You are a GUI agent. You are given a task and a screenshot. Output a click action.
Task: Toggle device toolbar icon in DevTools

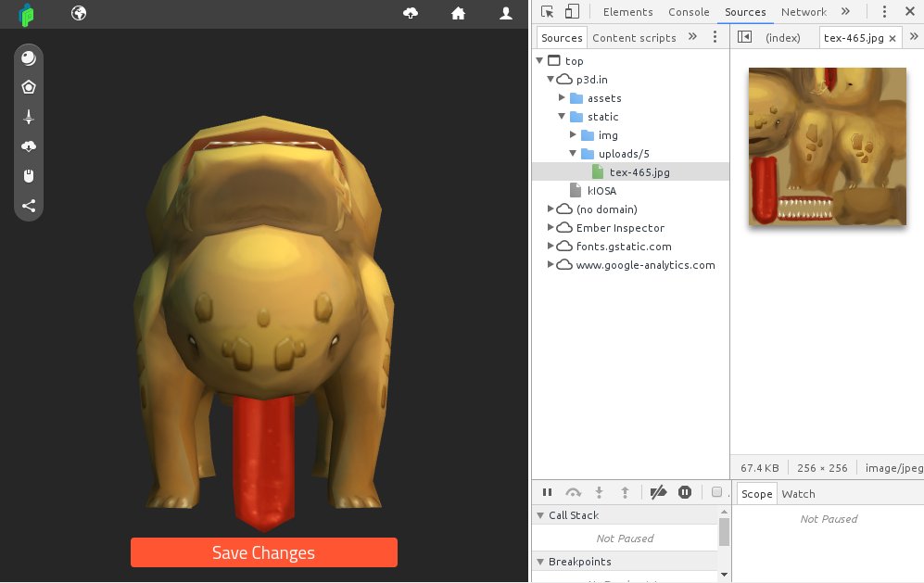572,12
